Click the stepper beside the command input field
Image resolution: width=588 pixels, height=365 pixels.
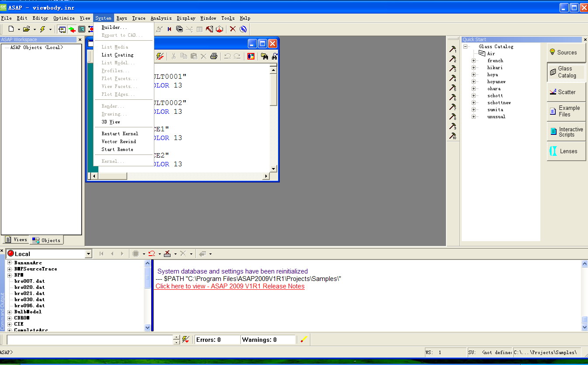pyautogui.click(x=176, y=340)
